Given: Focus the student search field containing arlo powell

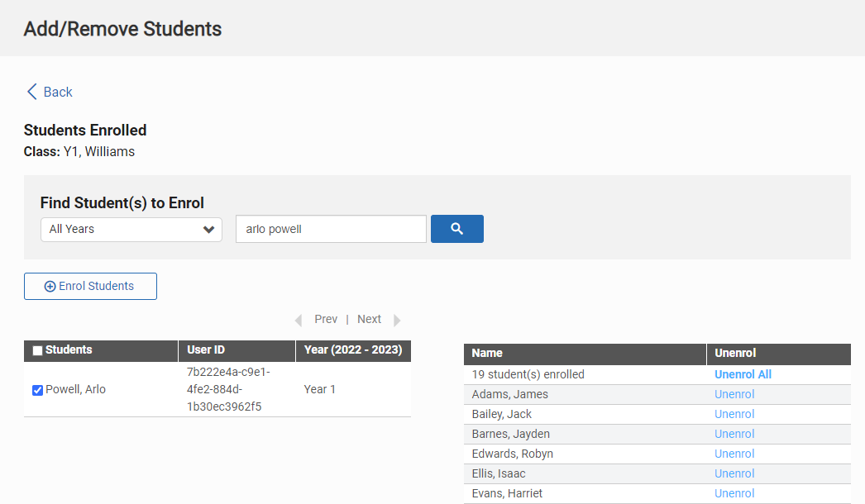Looking at the screenshot, I should coord(331,229).
